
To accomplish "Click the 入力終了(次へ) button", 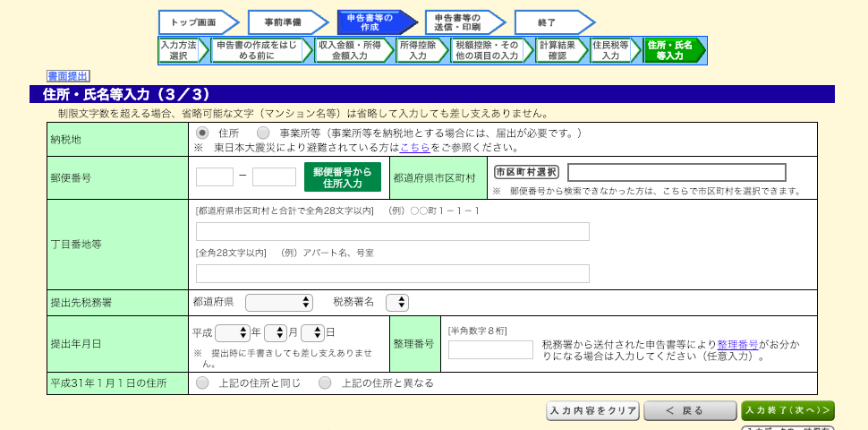I will coord(787,410).
